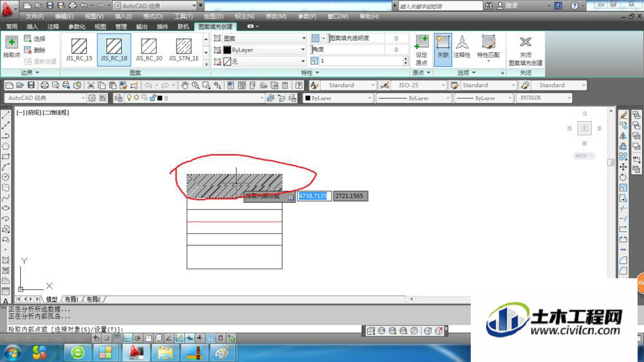Open the text style Standard dropdown
Image resolution: width=644 pixels, height=362 pixels.
[348, 85]
